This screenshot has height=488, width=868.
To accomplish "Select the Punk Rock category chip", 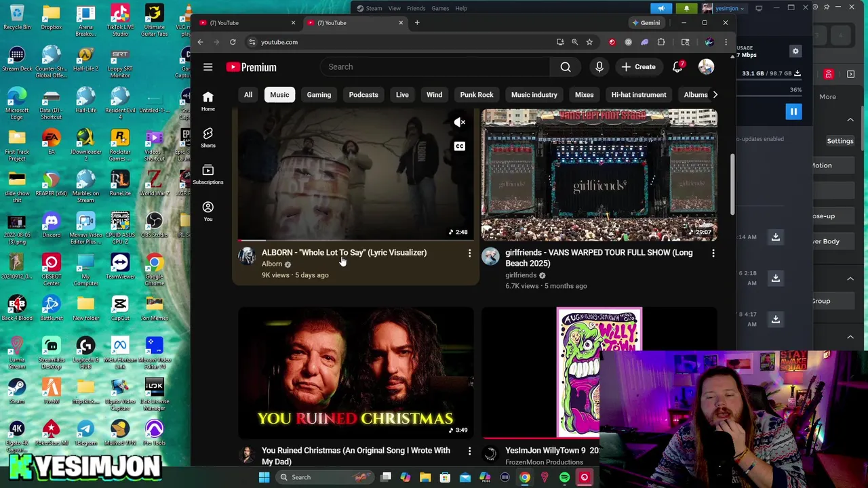I will coord(477,95).
